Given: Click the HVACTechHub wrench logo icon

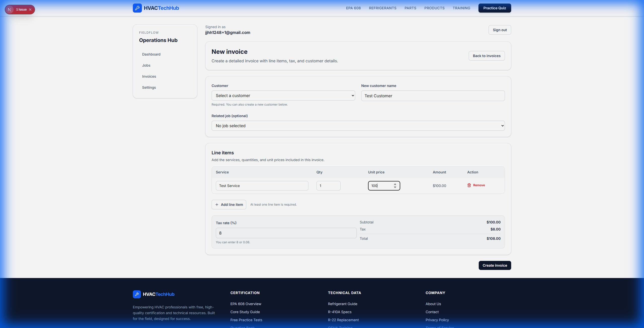Looking at the screenshot, I should click(137, 8).
